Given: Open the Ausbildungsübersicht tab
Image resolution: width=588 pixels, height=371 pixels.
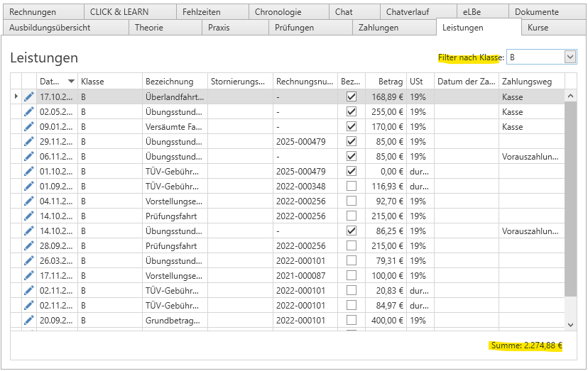Looking at the screenshot, I should click(x=66, y=28).
